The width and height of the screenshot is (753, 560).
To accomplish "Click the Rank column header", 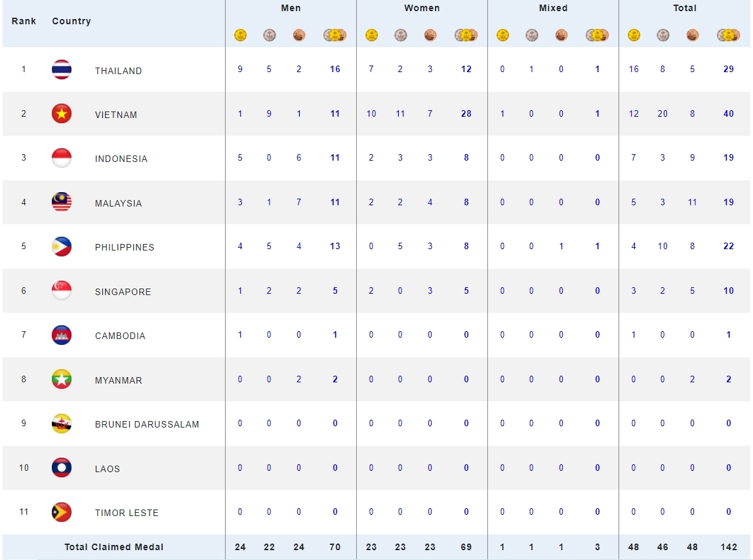I will tap(24, 21).
